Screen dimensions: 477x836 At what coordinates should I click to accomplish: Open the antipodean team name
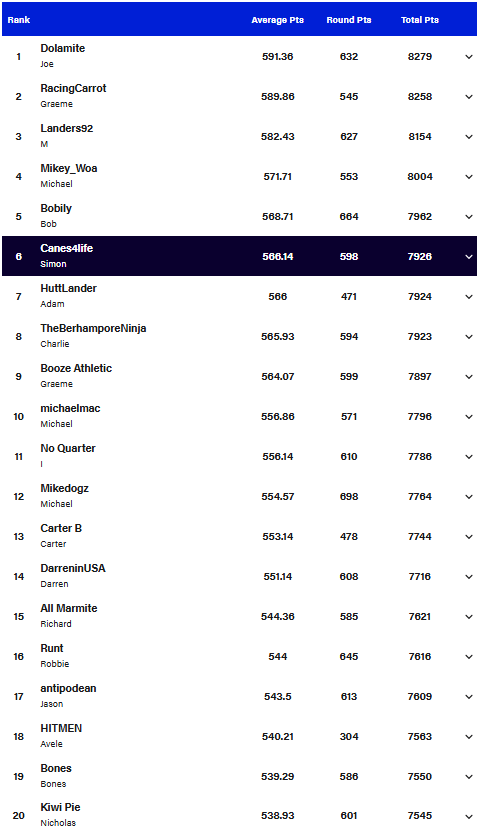[x=68, y=688]
